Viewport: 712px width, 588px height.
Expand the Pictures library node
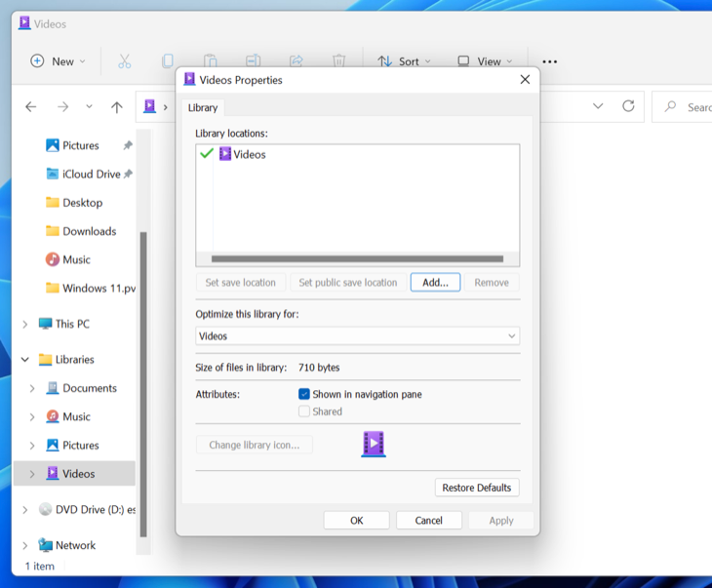(x=32, y=446)
